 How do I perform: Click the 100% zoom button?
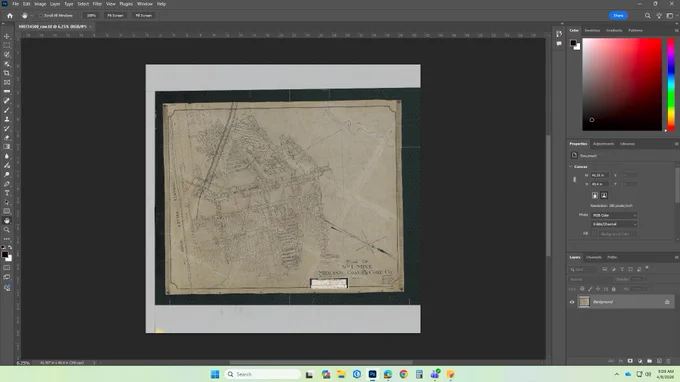tap(91, 16)
